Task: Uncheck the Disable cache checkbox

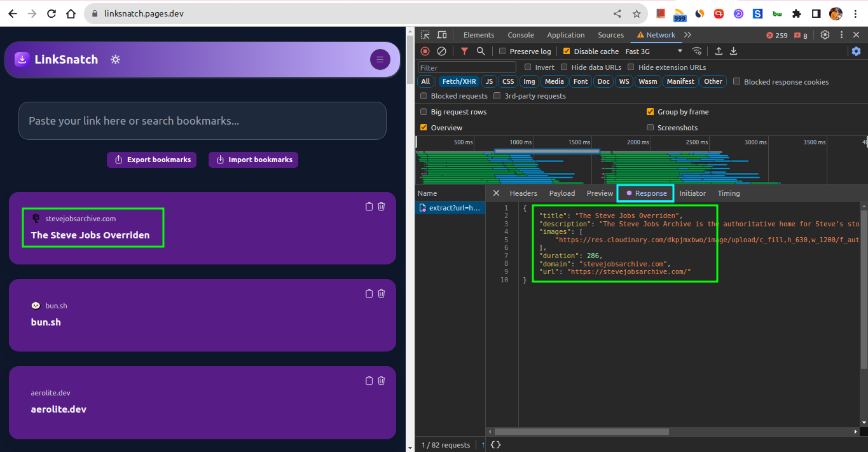Action: pos(567,51)
